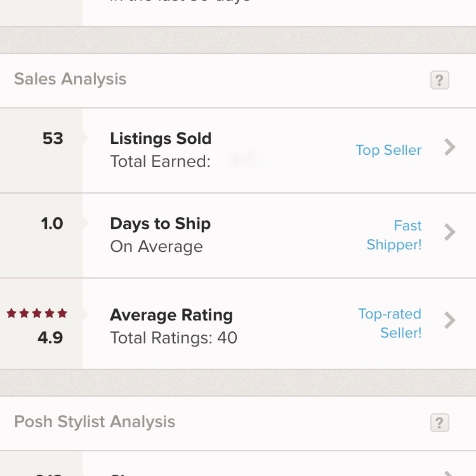Screen dimensions: 476x476
Task: Click the Total Ratings: 40 text
Action: pyautogui.click(x=173, y=338)
